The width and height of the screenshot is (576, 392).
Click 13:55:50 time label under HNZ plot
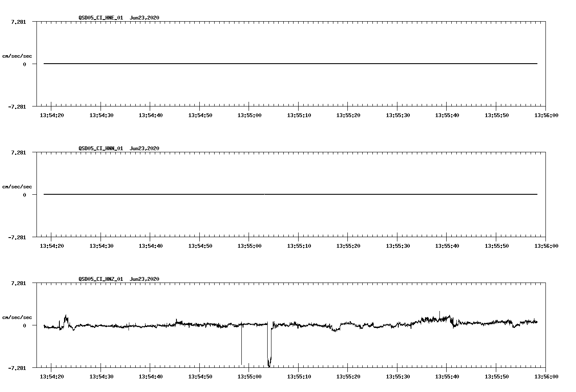point(496,376)
